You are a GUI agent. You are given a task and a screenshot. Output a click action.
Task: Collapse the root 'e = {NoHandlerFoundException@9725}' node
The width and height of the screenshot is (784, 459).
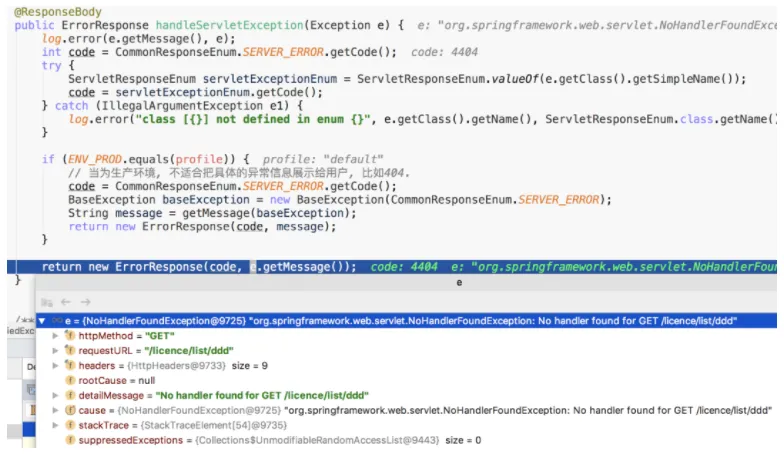(x=42, y=321)
